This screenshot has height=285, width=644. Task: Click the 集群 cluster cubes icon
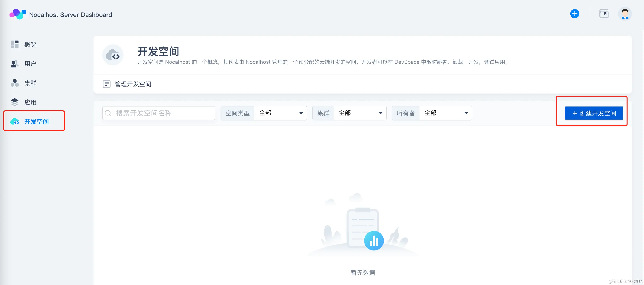pos(15,83)
